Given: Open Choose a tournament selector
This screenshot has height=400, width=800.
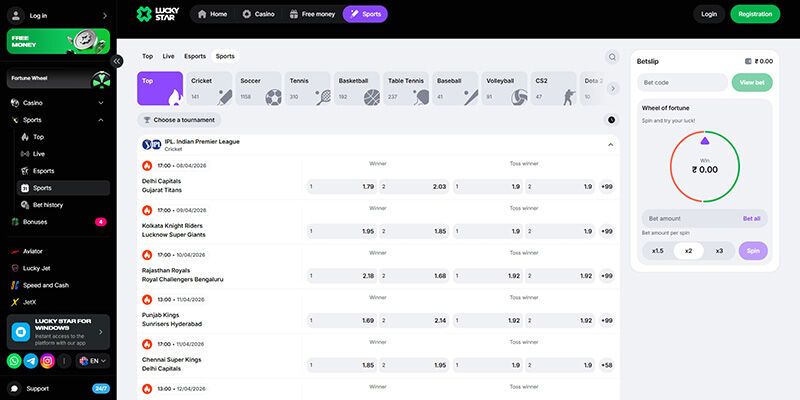Looking at the screenshot, I should coord(179,120).
